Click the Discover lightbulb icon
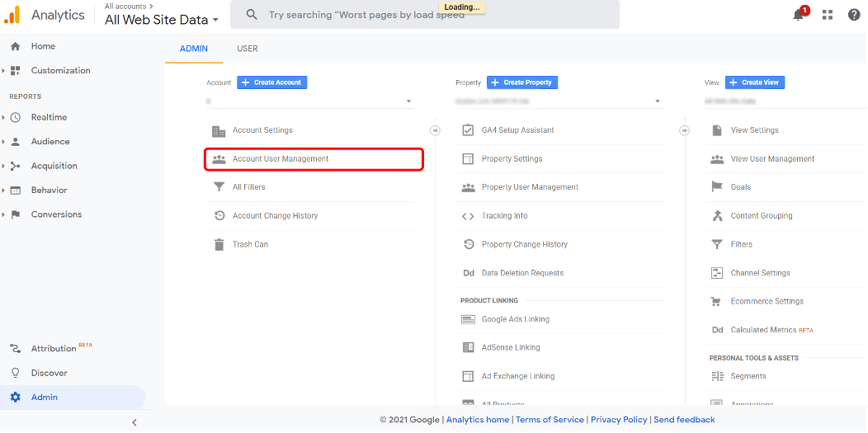 (16, 373)
